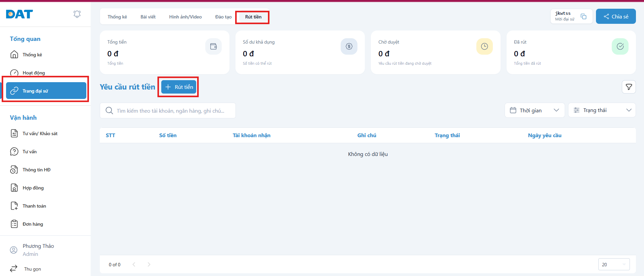The height and width of the screenshot is (276, 644).
Task: Click the Trạng thái column header
Action: coord(447,135)
